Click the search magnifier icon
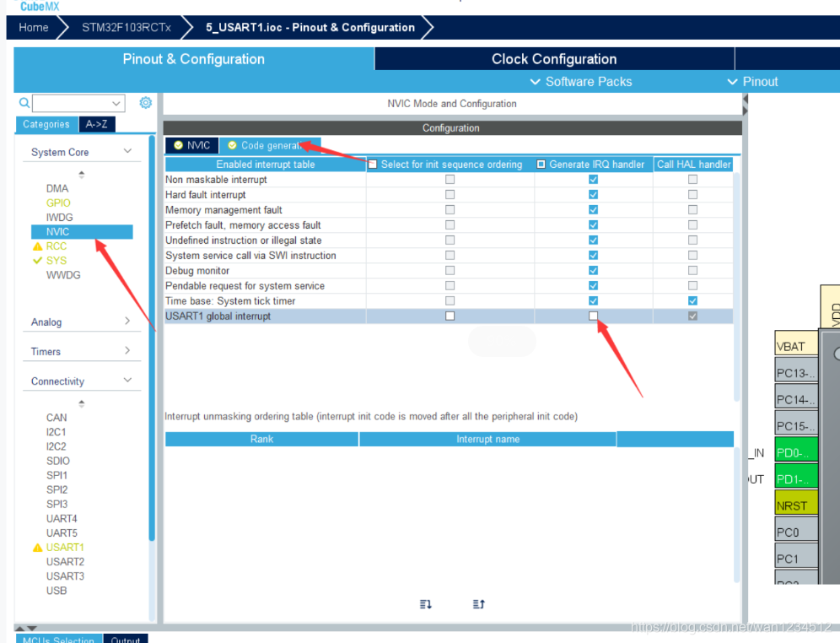 24,102
